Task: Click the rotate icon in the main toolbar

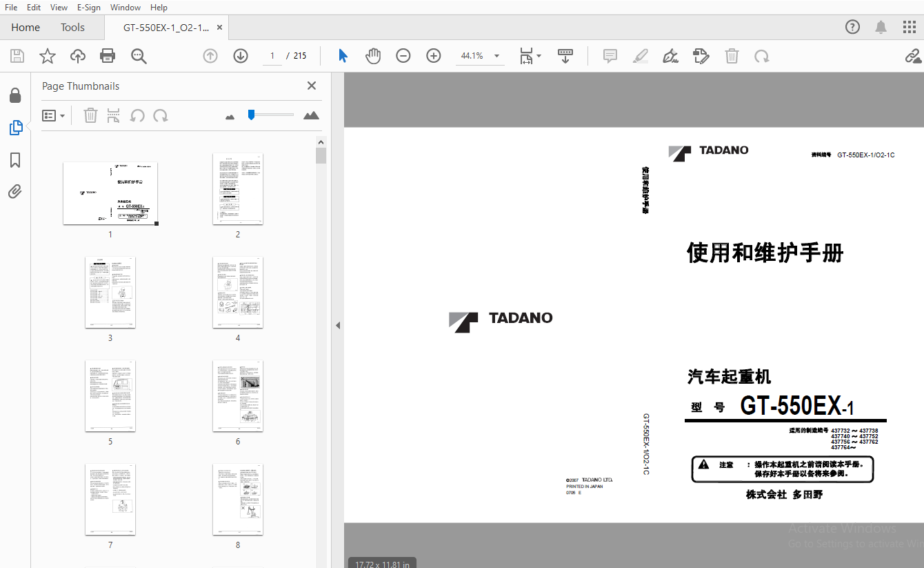Action: point(762,56)
